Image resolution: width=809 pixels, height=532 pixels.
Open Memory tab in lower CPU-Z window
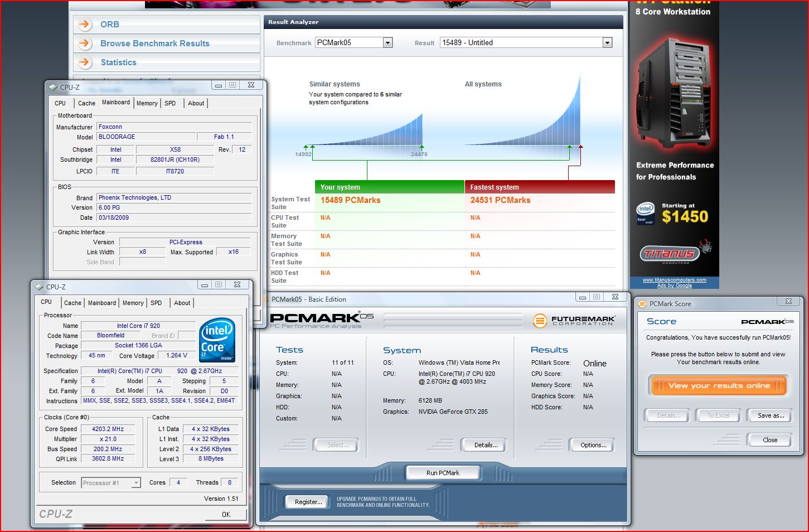tap(133, 303)
